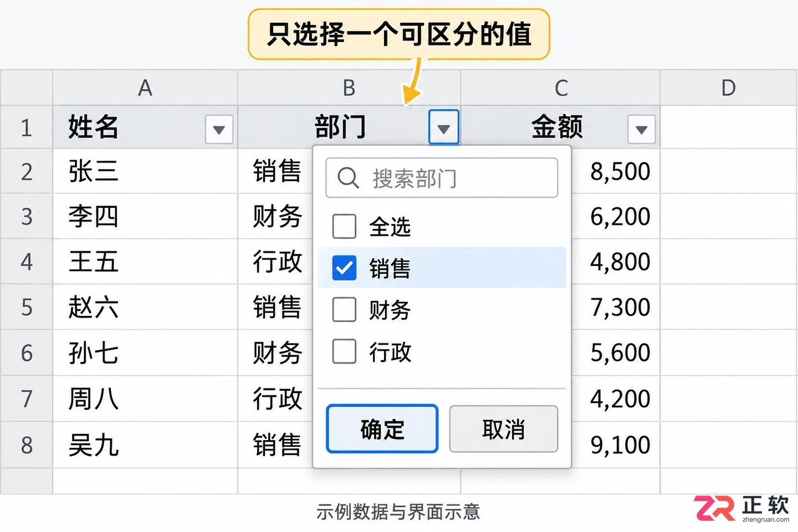Click cell 王五

145,262
